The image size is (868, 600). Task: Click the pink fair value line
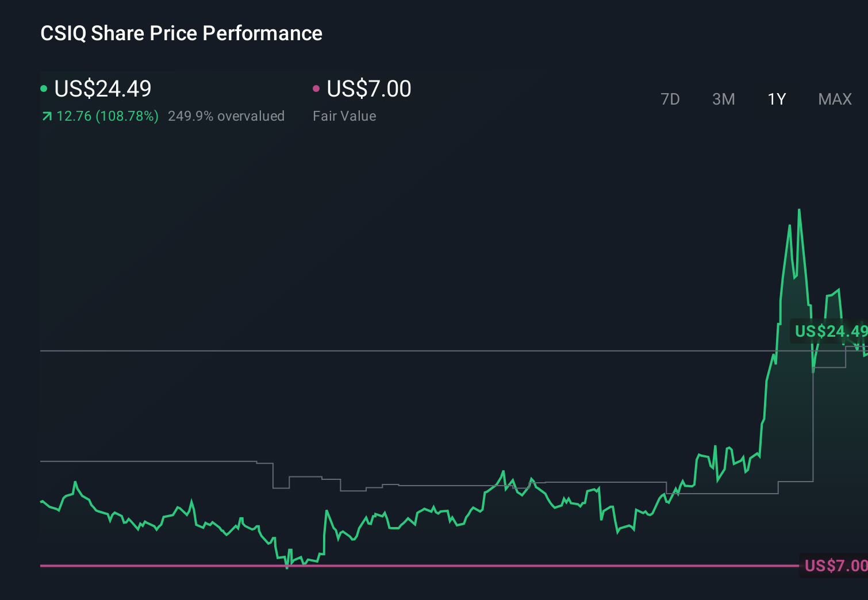point(402,566)
